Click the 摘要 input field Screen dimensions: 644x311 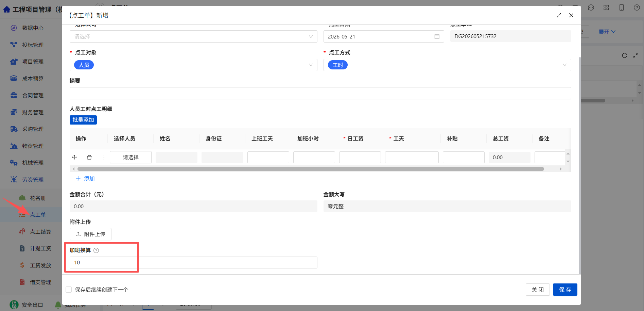(x=320, y=93)
